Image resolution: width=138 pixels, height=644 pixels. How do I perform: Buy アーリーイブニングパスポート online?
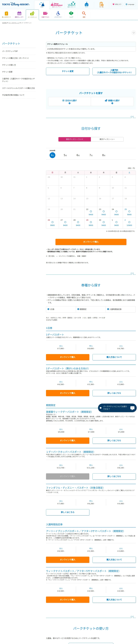68,560
